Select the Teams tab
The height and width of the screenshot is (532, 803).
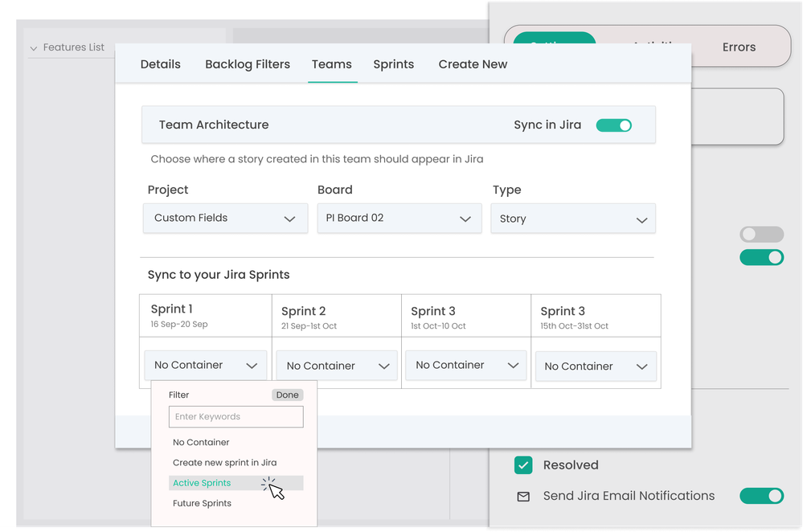tap(332, 64)
